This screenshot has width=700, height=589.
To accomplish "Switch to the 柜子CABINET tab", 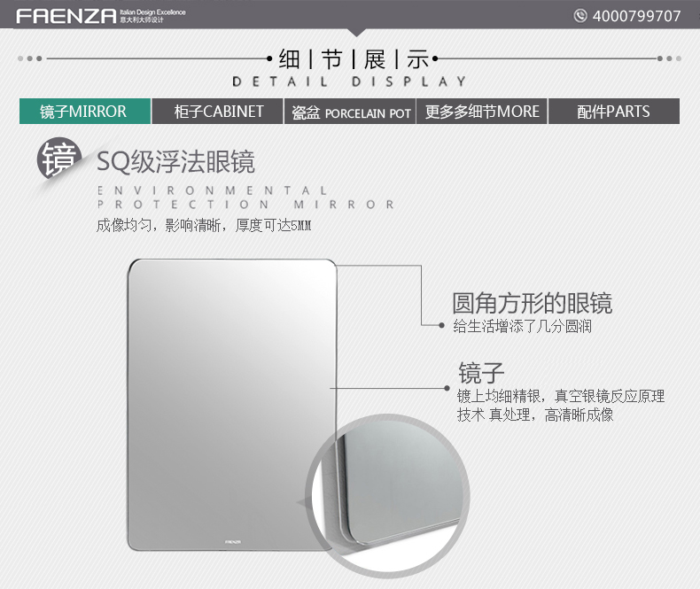I will point(217,111).
